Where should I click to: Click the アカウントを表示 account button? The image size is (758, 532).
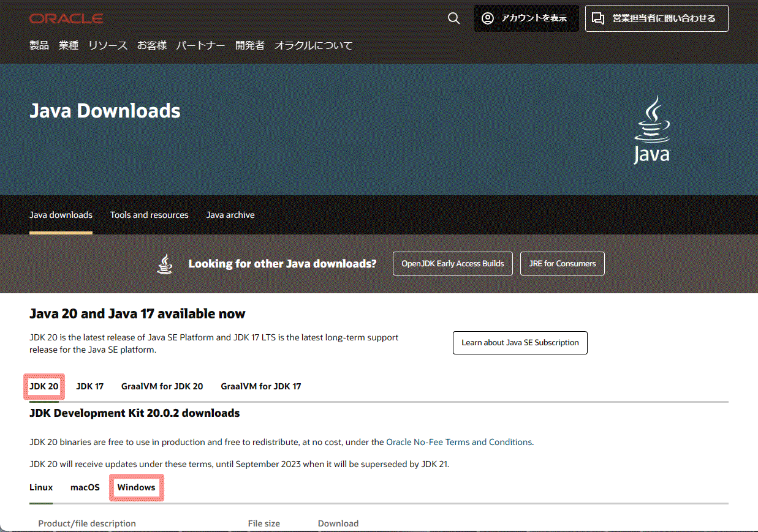pyautogui.click(x=526, y=18)
